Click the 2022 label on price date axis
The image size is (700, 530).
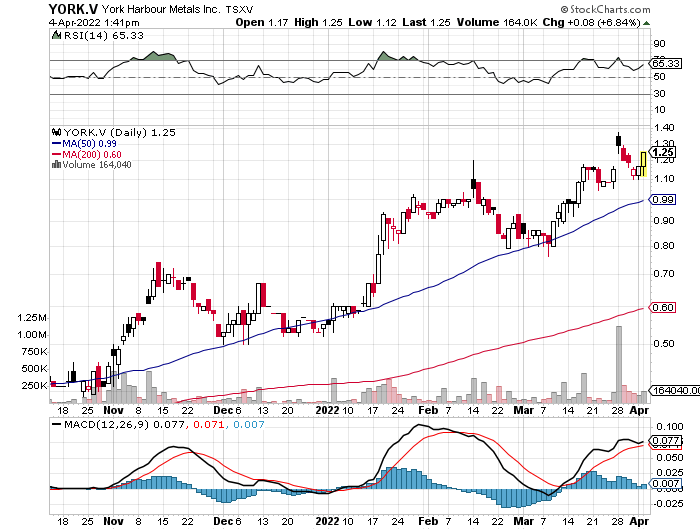tap(327, 410)
